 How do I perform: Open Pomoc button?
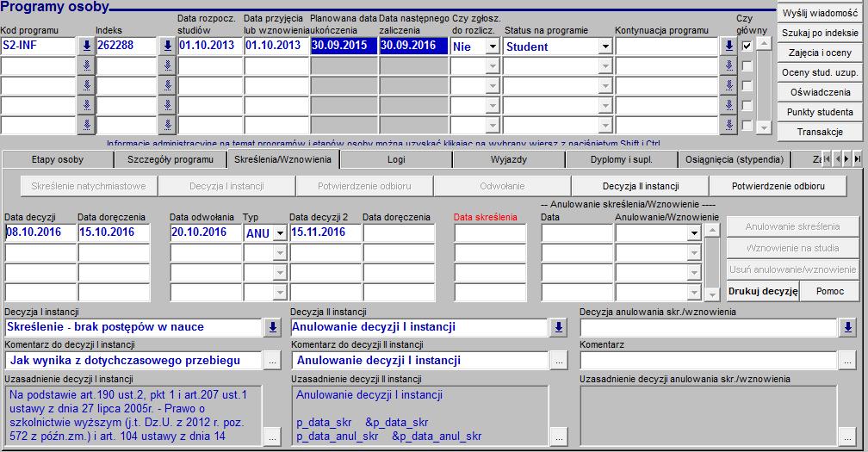coord(830,291)
